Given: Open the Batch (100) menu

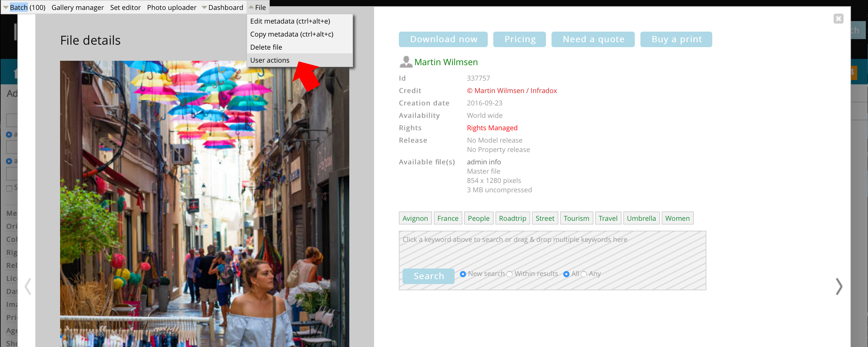Looking at the screenshot, I should coord(24,7).
